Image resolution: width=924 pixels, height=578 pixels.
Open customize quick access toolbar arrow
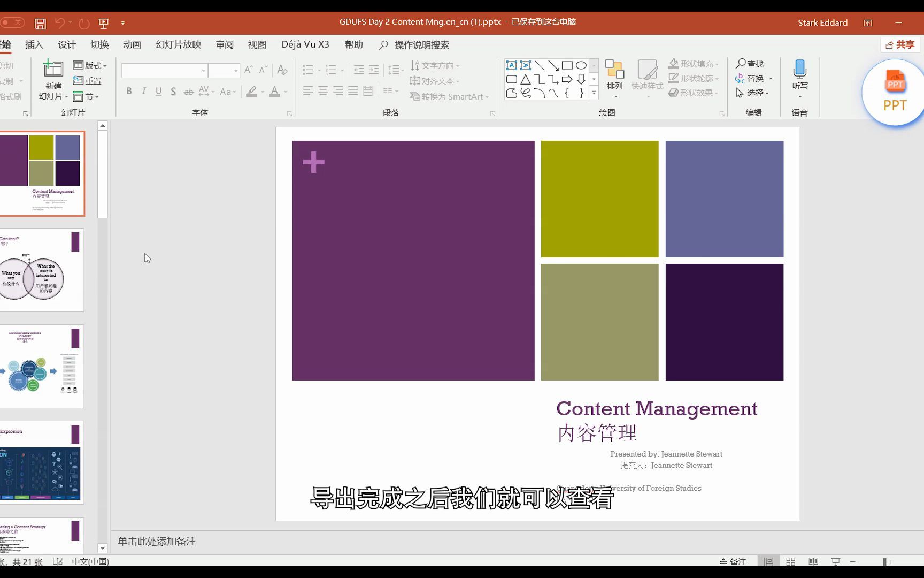[x=123, y=23]
